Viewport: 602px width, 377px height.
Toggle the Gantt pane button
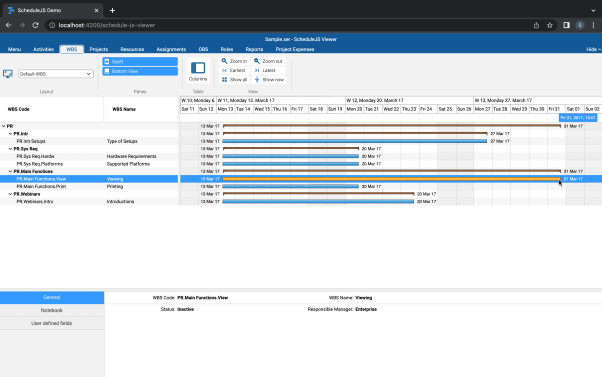click(140, 61)
